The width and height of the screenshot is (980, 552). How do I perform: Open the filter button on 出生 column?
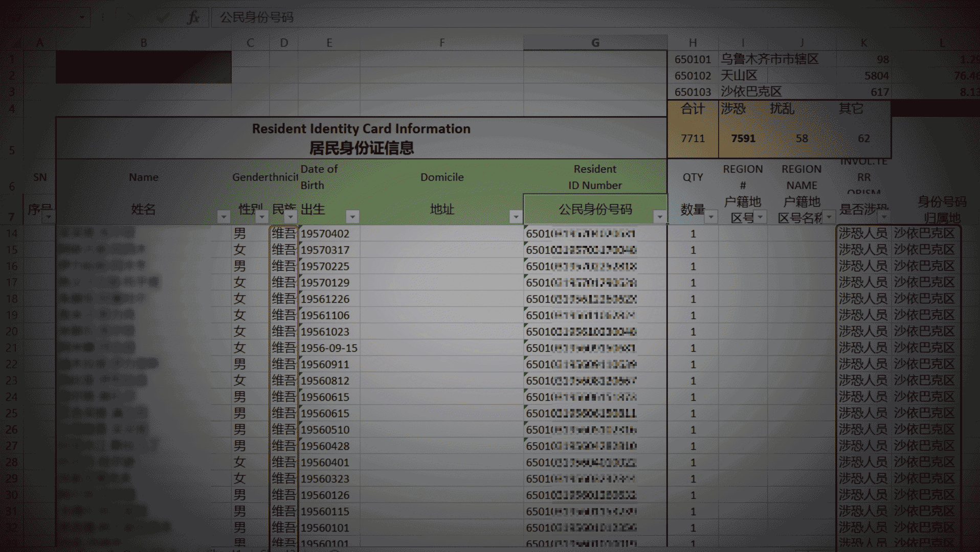pyautogui.click(x=352, y=217)
